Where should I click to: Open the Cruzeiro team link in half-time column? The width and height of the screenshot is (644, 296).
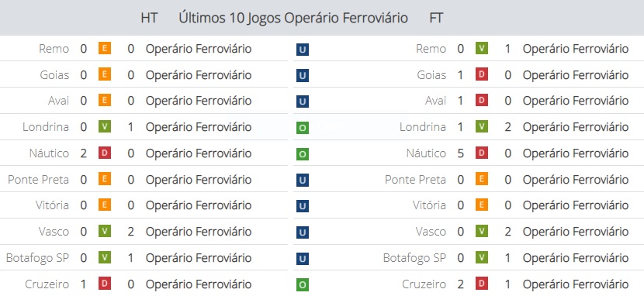[x=47, y=284]
